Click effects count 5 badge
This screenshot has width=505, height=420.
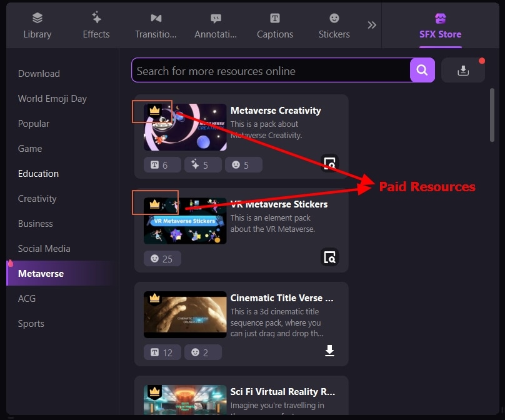pos(202,165)
